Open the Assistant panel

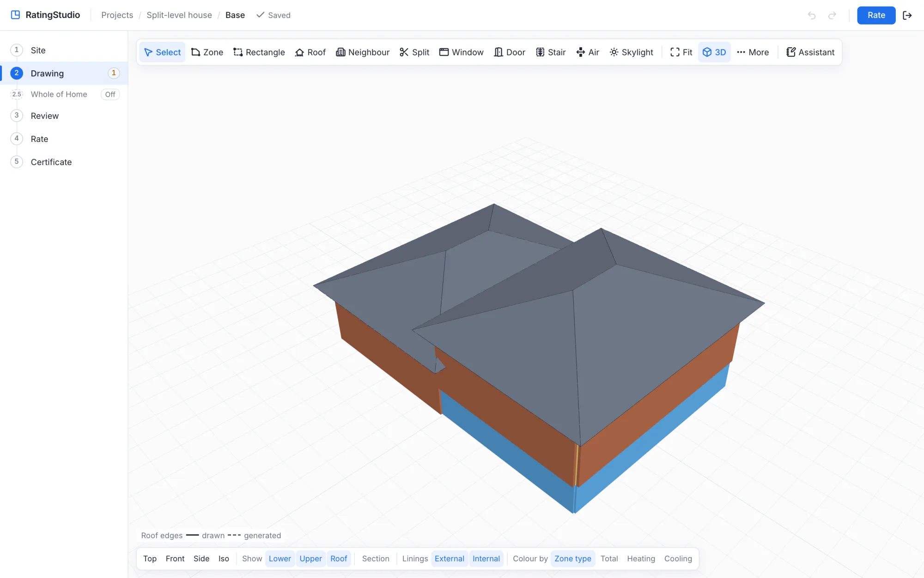click(810, 52)
